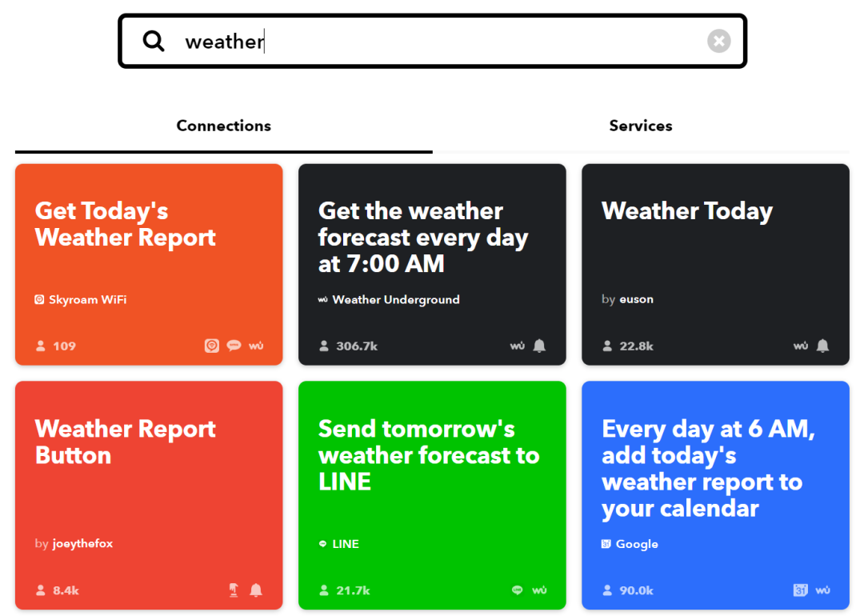
Task: Click Weather Underground icon on Skyroam card
Action: click(256, 346)
